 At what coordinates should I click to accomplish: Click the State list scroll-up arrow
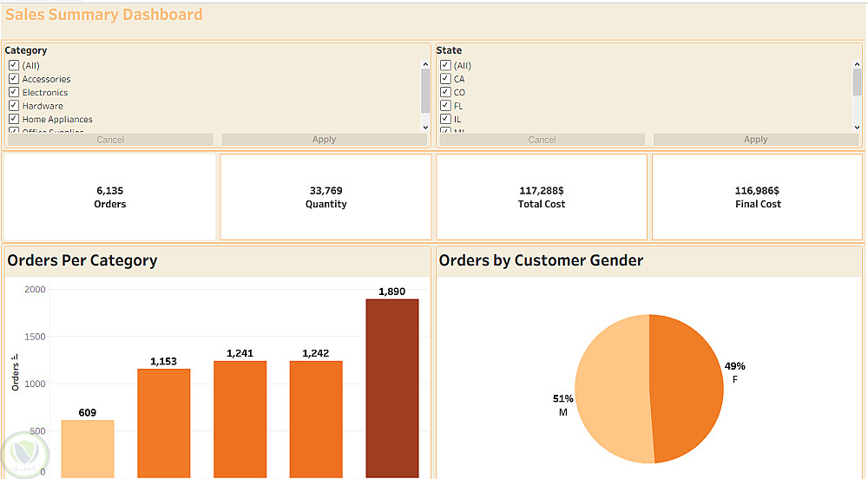(857, 64)
